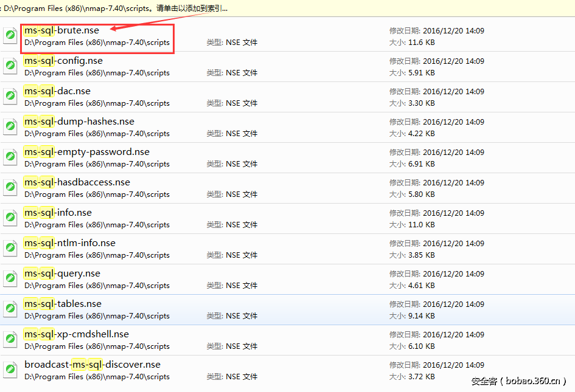Select the broadcast-ms-sql-discover.nse file name
The width and height of the screenshot is (575, 392).
(92, 365)
